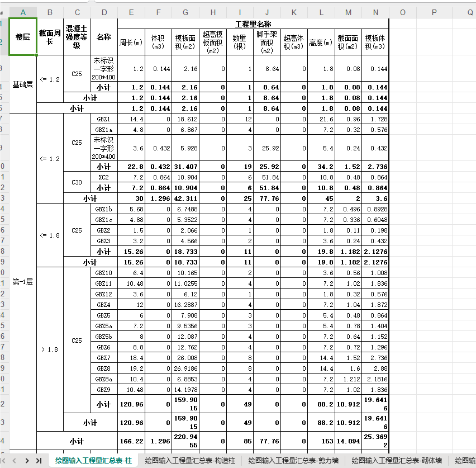Click the 楼层 header cell
The height and width of the screenshot is (468, 476).
tap(23, 37)
